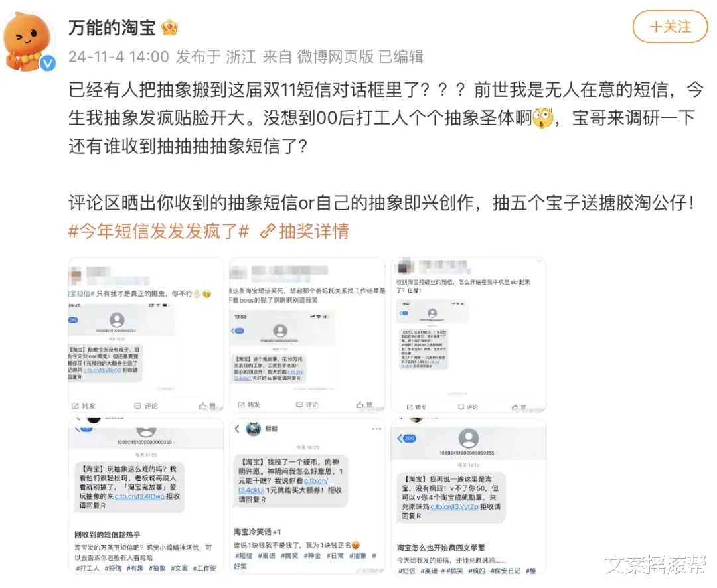Click the shocked face emoji in post text
Image resolution: width=717 pixels, height=588 pixels.
tap(543, 118)
